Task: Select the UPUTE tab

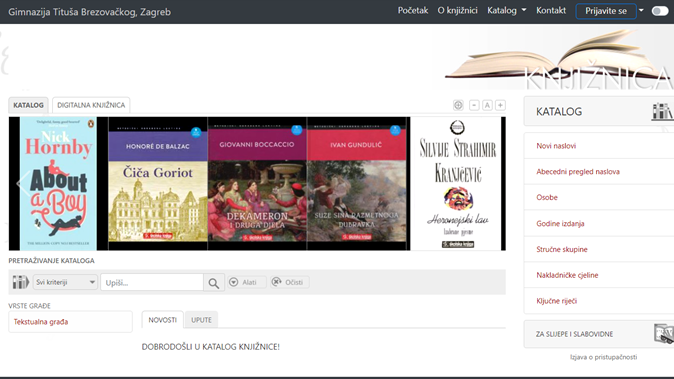Action: coord(201,320)
